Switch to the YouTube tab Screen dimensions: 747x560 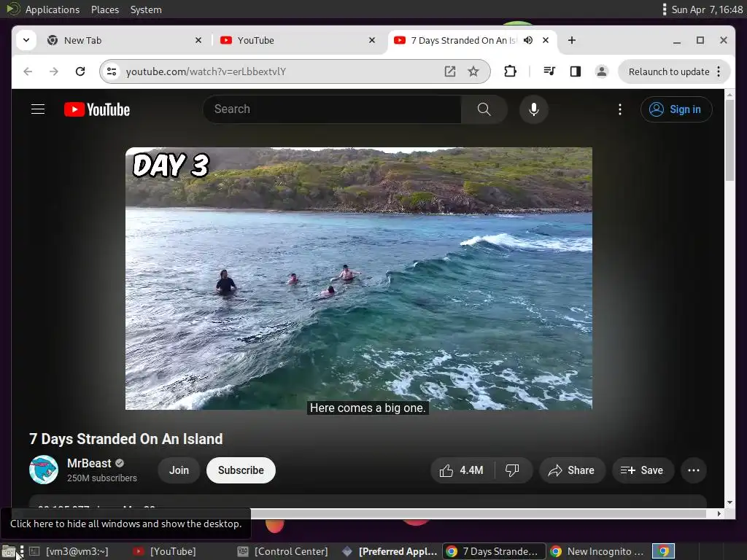coord(298,41)
